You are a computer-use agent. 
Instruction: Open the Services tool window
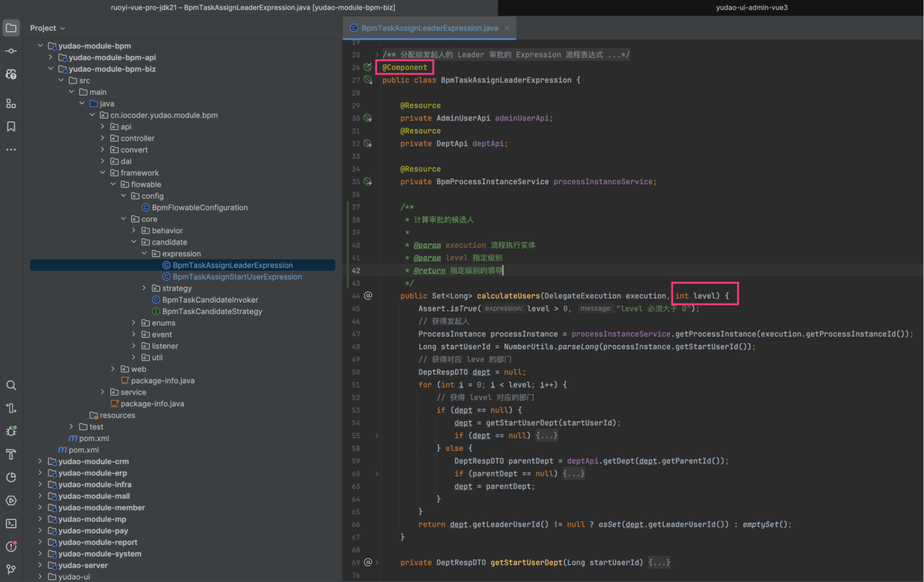pos(11,501)
